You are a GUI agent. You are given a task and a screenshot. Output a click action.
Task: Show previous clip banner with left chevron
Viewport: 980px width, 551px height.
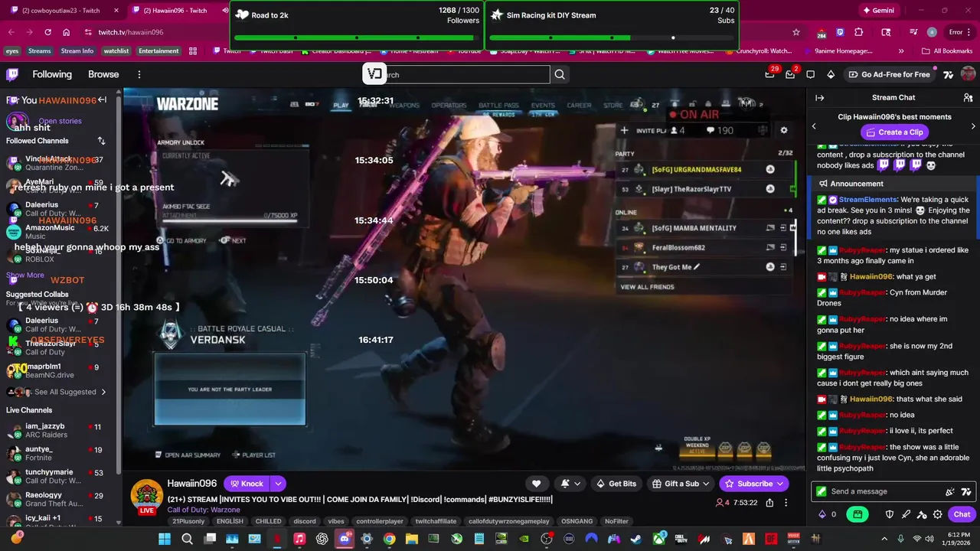814,126
